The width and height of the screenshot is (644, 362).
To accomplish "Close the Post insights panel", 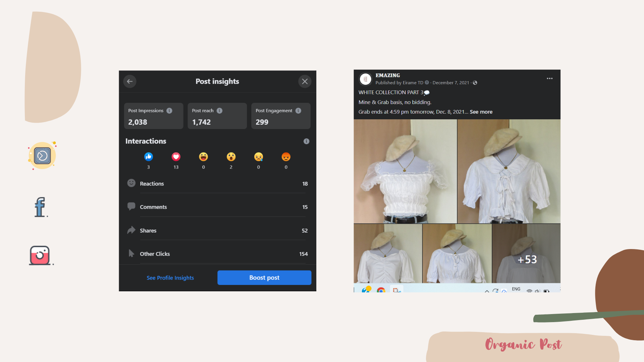I will click(x=305, y=81).
